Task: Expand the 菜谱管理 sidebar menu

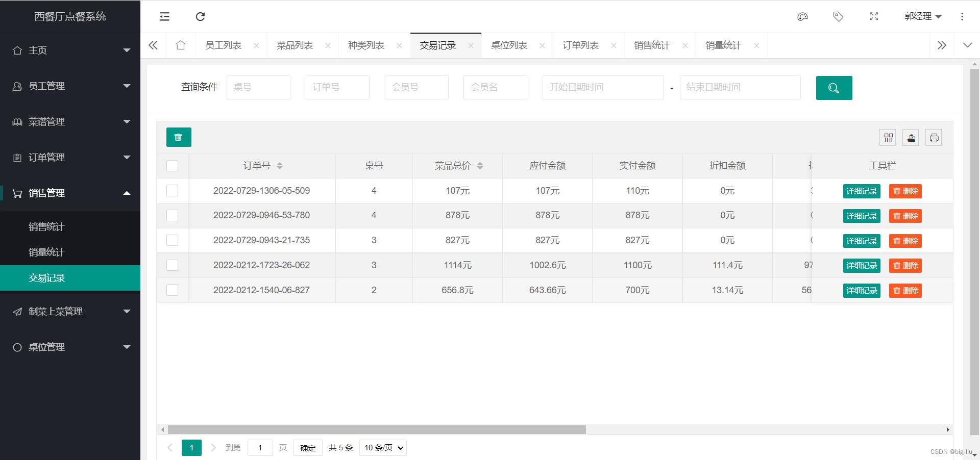Action: coord(70,121)
